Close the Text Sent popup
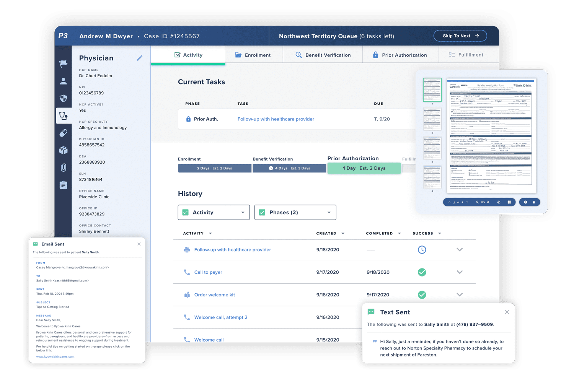This screenshot has height=392, width=574. click(x=507, y=312)
